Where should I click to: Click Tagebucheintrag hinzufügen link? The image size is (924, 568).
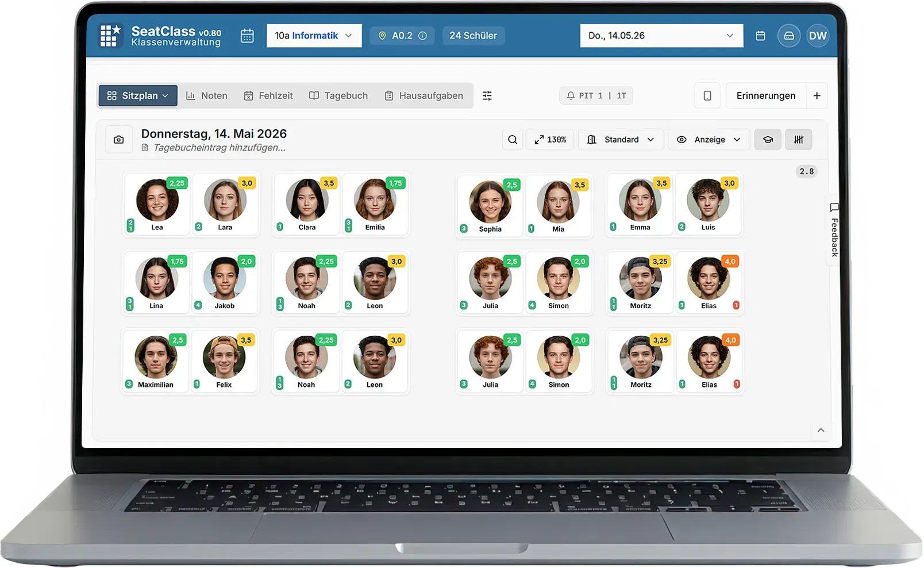click(x=219, y=148)
